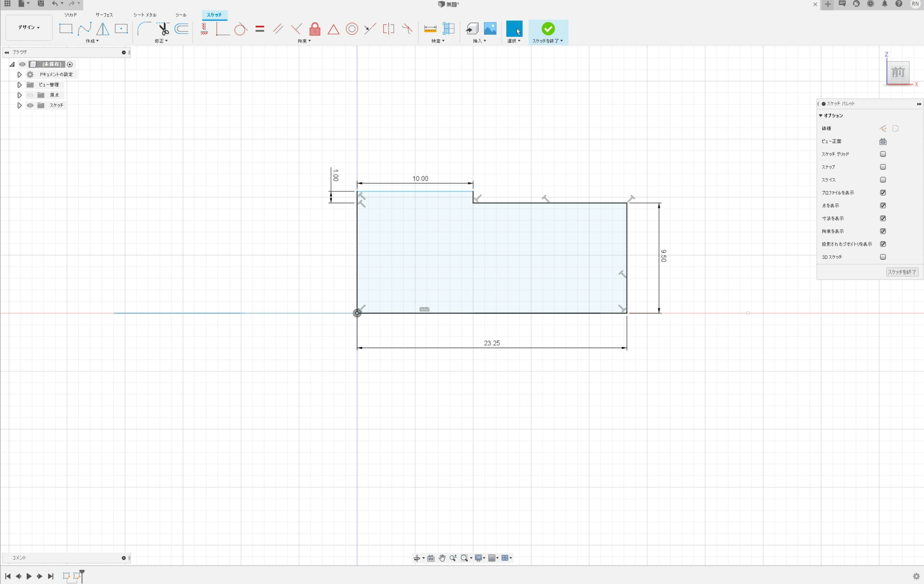This screenshot has width=924, height=584.
Task: Open the デザイン workspace dropdown
Action: pyautogui.click(x=29, y=28)
